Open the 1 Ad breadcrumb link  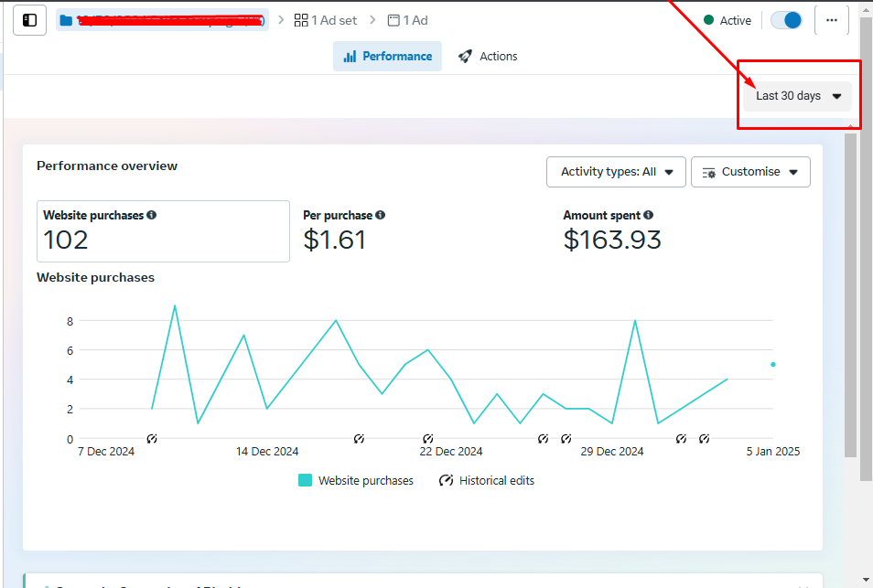[407, 20]
